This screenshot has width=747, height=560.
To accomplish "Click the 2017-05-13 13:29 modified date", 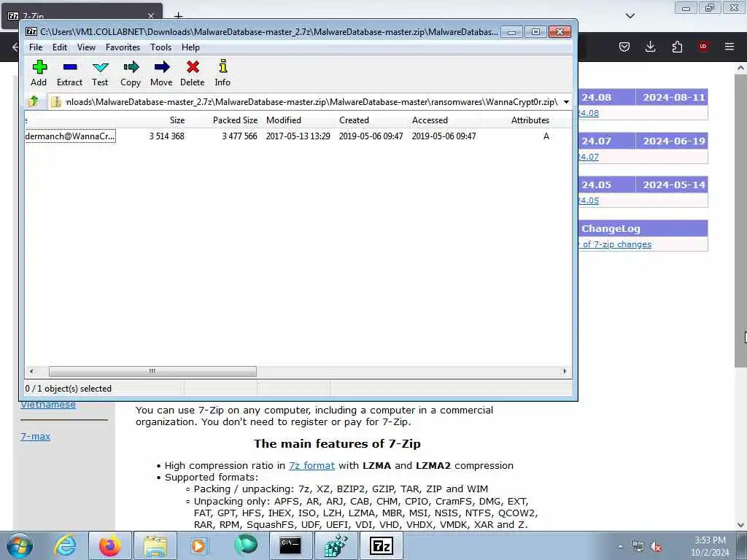I will pos(298,136).
